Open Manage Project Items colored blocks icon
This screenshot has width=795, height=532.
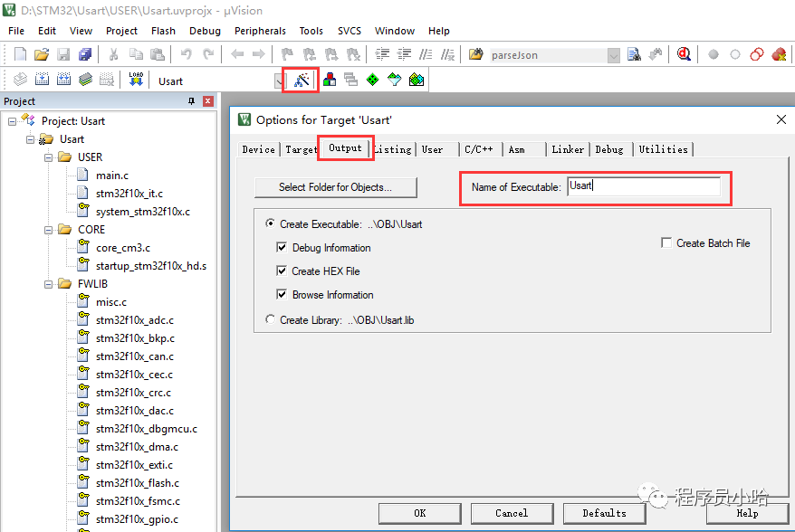(x=330, y=80)
